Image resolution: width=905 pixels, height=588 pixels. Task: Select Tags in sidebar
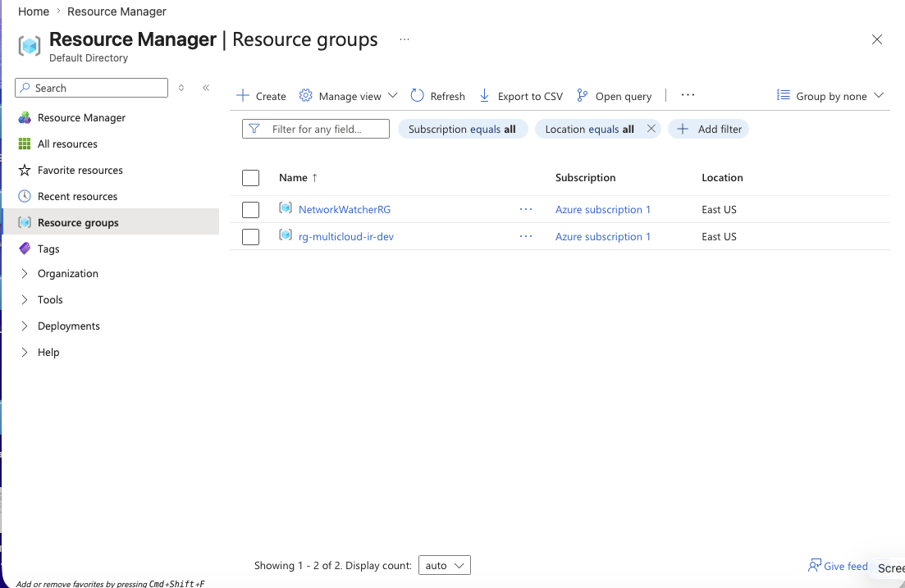tap(48, 248)
